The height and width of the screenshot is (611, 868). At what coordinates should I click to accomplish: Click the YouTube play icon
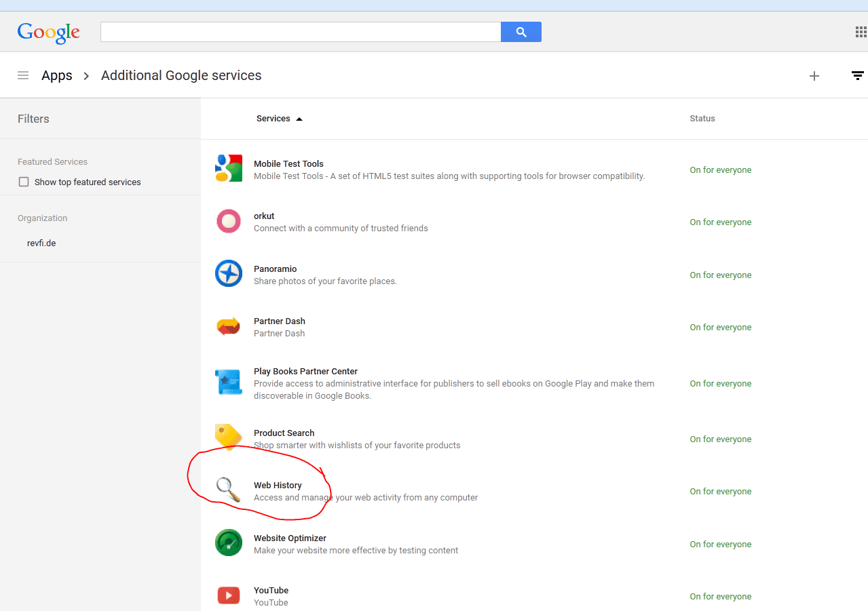point(229,595)
